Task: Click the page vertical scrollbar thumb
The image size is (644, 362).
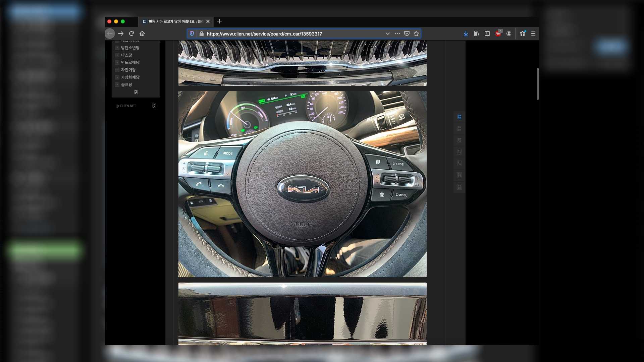Action: coord(538,84)
